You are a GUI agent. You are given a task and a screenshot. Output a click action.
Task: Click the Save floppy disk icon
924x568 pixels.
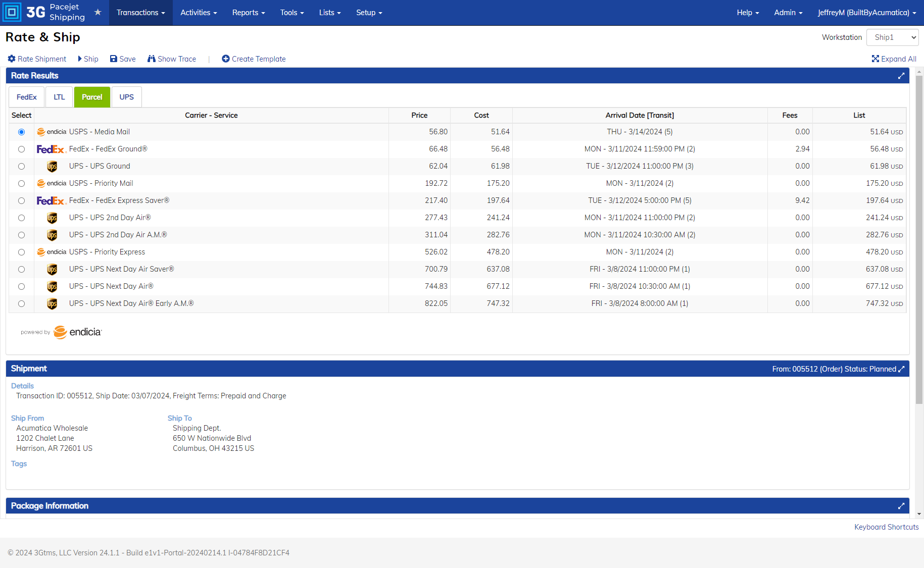click(114, 59)
